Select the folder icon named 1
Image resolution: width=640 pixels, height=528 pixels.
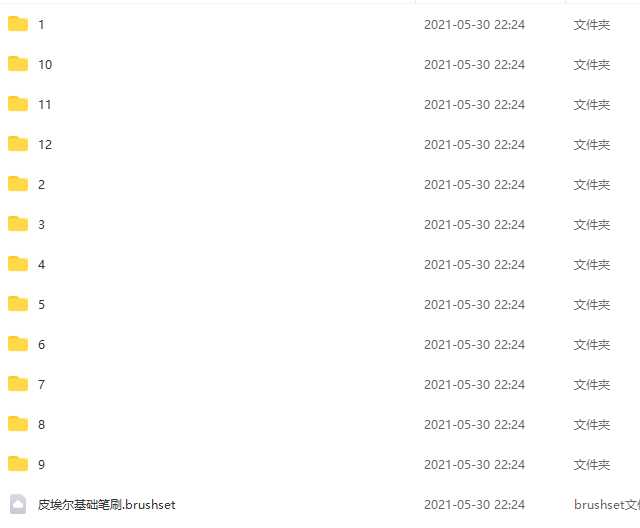tap(18, 24)
